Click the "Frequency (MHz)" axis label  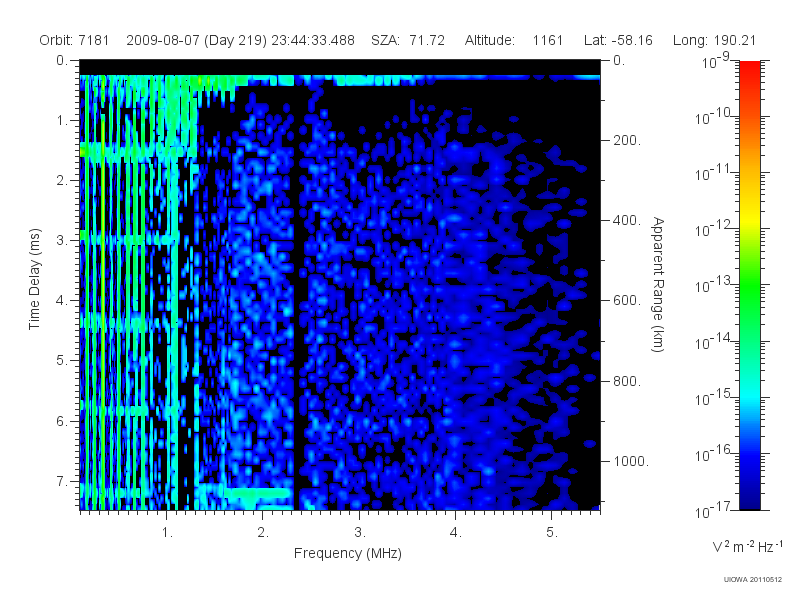pyautogui.click(x=348, y=553)
